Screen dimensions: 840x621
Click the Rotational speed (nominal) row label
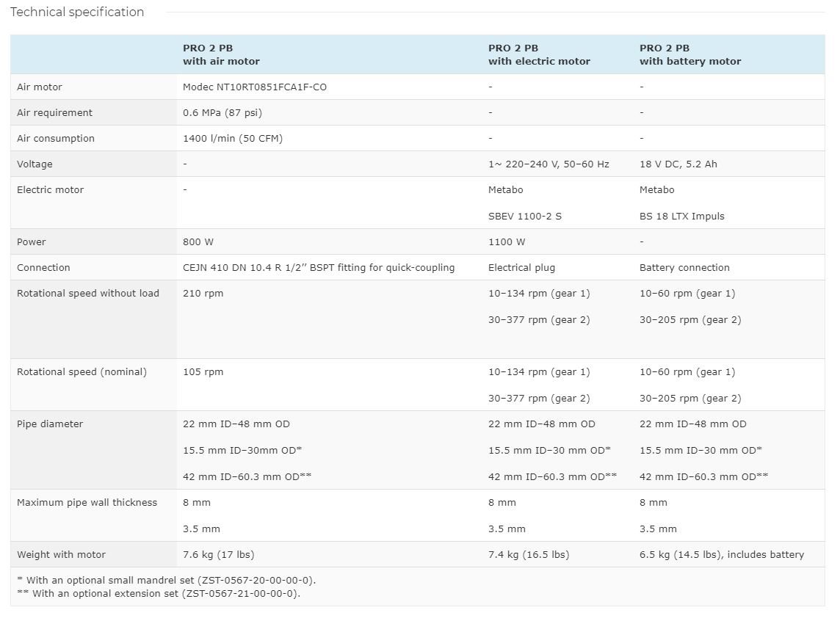pyautogui.click(x=82, y=371)
